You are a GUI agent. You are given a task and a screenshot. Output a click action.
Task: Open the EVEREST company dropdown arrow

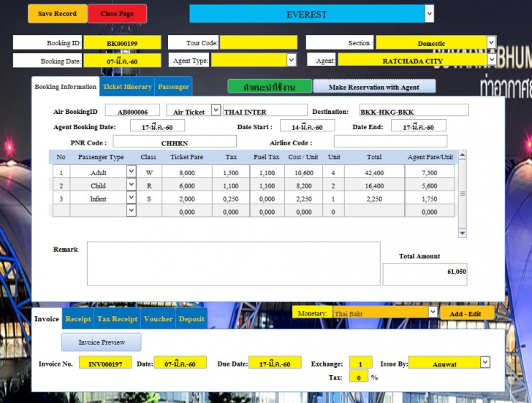tap(429, 14)
